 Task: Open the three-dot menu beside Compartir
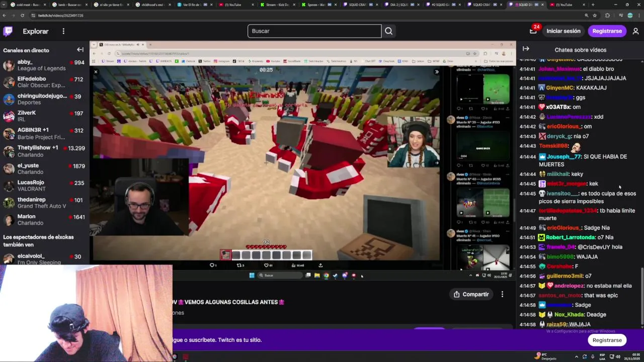pyautogui.click(x=502, y=294)
